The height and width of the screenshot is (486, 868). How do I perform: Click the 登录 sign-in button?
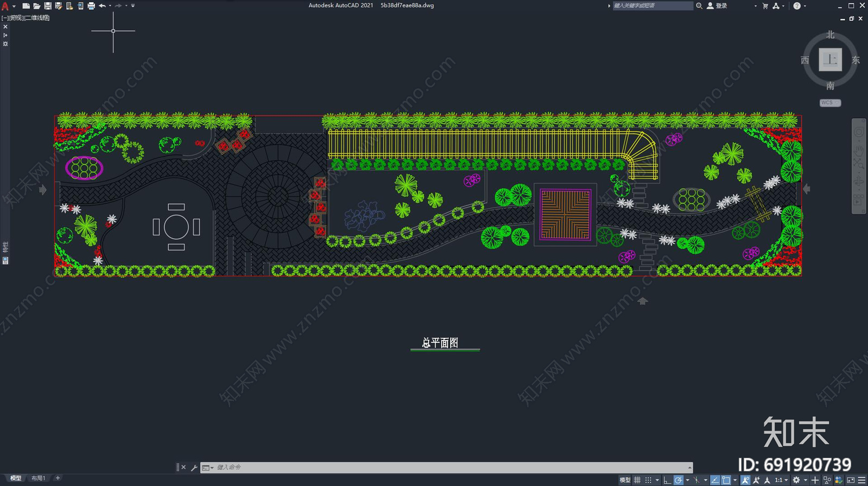pos(721,6)
